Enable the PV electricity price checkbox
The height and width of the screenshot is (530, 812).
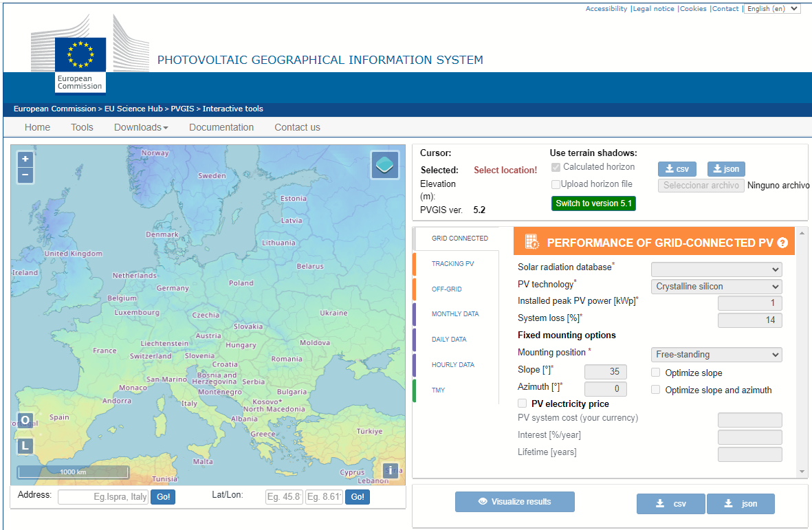tap(523, 404)
